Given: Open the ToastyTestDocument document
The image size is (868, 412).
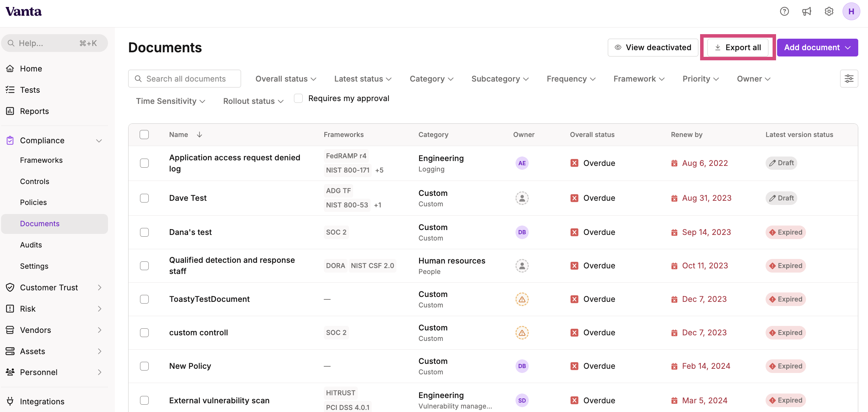Looking at the screenshot, I should click(x=209, y=299).
